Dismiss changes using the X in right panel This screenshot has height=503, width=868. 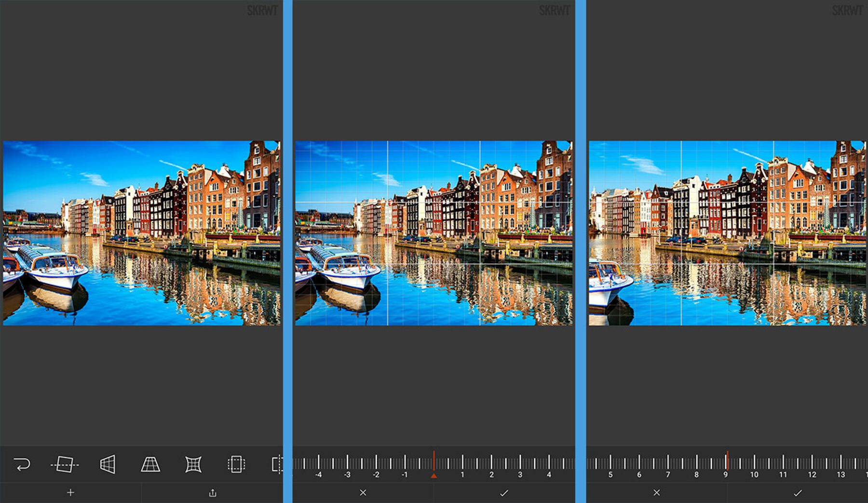[x=656, y=492]
